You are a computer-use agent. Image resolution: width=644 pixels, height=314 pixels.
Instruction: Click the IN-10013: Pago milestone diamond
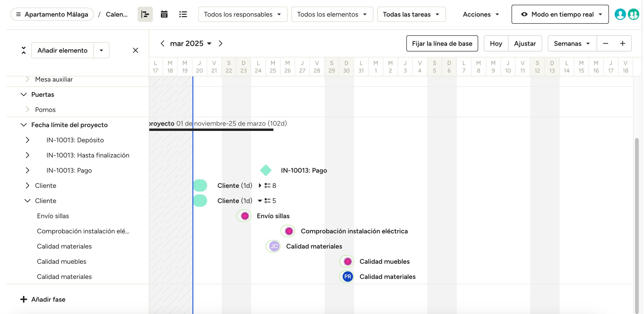pos(266,170)
